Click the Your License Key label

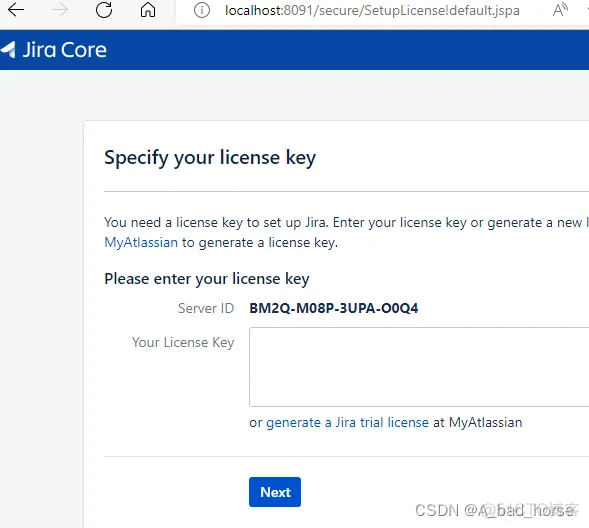click(183, 342)
